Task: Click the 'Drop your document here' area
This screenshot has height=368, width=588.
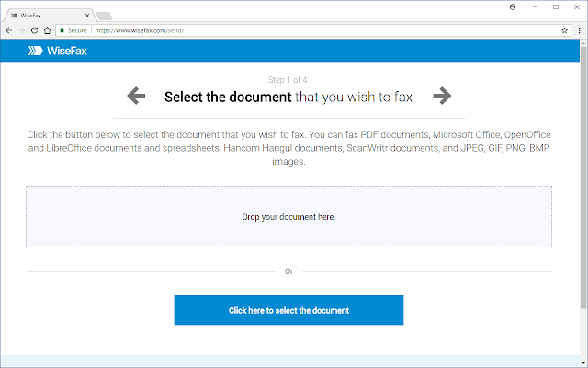Action: tap(288, 217)
